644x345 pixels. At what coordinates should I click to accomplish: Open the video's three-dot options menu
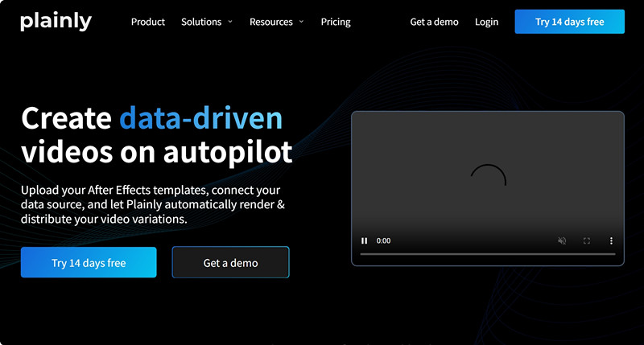click(x=611, y=240)
